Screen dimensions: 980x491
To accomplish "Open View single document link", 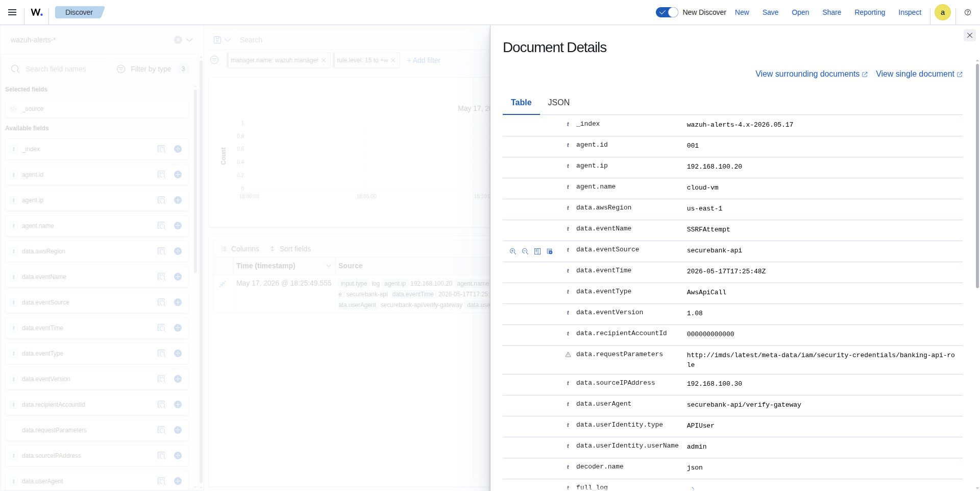I will coord(919,74).
